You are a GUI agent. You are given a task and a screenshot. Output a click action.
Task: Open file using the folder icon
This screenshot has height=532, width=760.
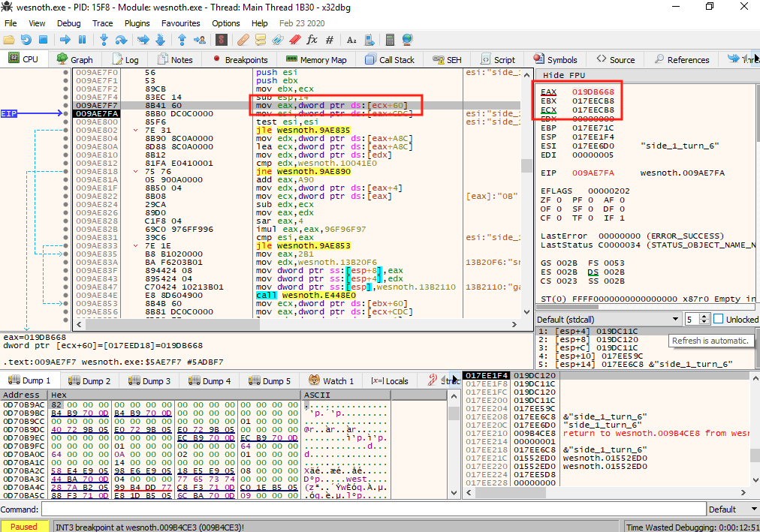coord(9,40)
